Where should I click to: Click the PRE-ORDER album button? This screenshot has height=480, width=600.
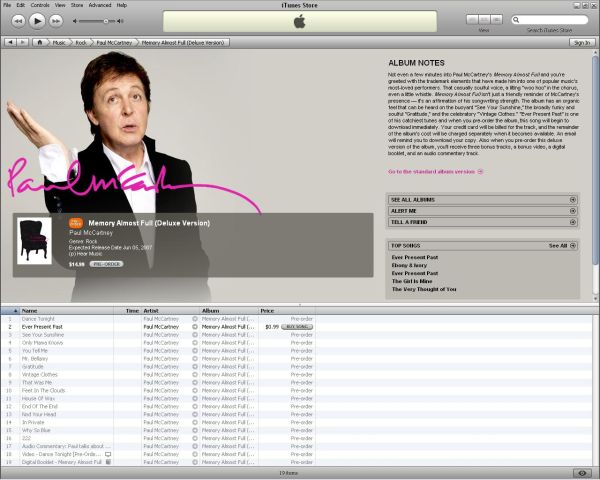click(106, 264)
